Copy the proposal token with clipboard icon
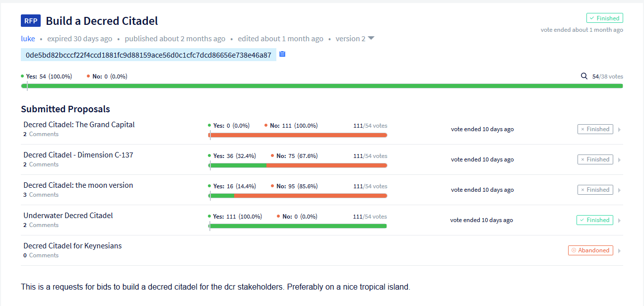Screen dimensions: 644x306 (x=282, y=54)
